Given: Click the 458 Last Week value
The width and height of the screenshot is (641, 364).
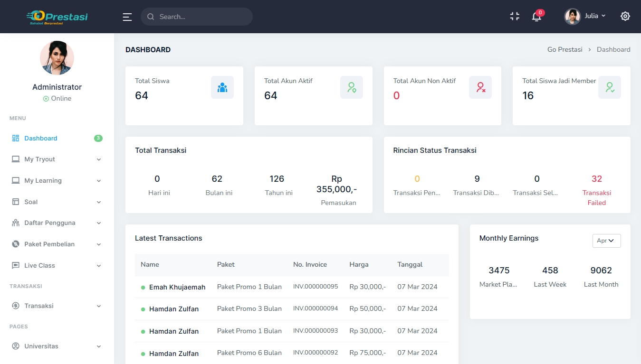Looking at the screenshot, I should pos(550,271).
